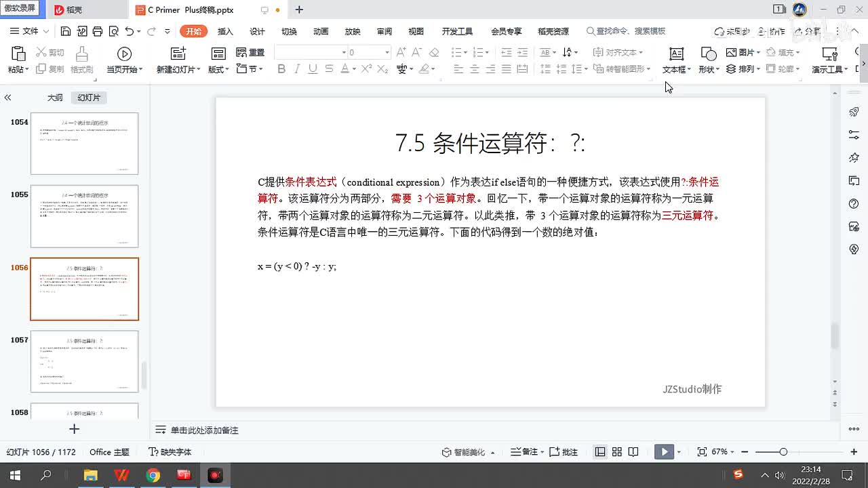The image size is (868, 488).
Task: Click the Paste clipboard icon
Action: [x=18, y=54]
